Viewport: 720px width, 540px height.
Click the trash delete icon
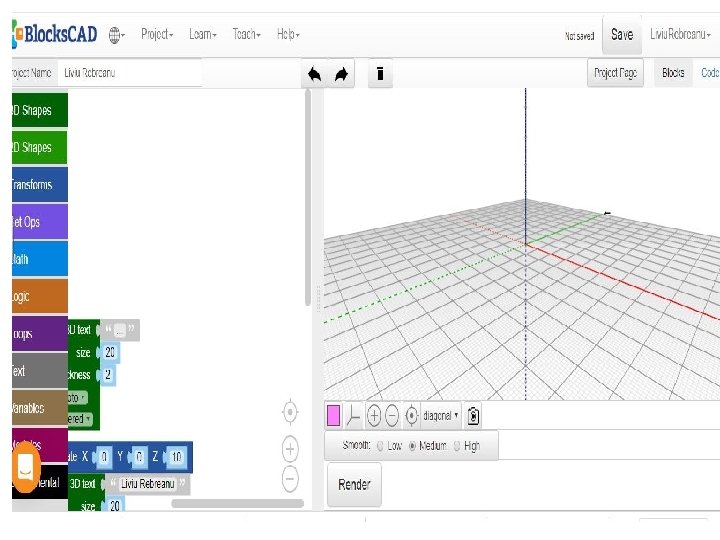380,73
